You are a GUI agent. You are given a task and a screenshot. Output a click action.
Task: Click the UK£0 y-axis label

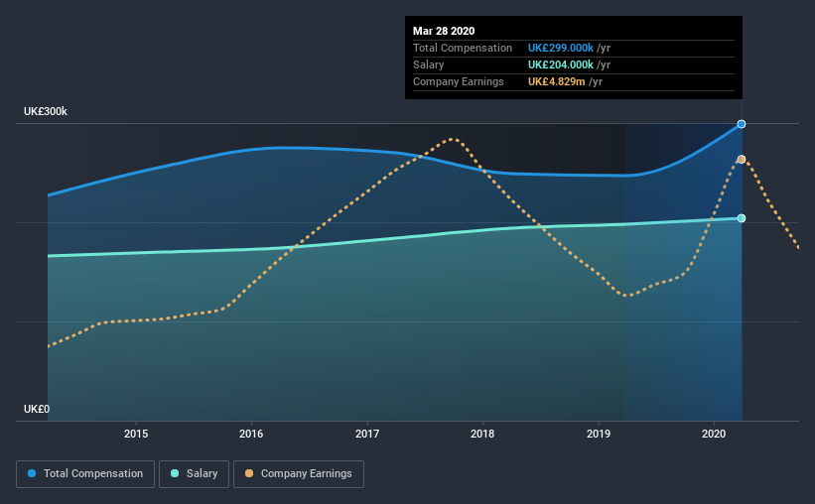37,410
